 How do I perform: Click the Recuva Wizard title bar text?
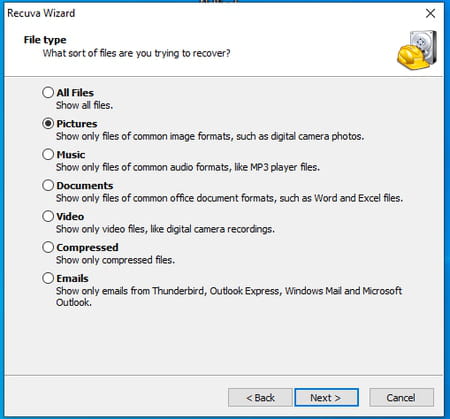click(41, 13)
